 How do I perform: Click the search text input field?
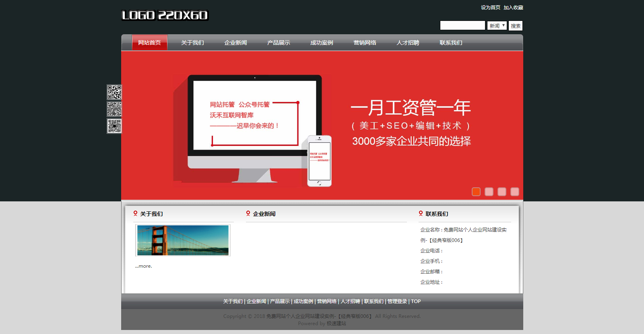(462, 26)
